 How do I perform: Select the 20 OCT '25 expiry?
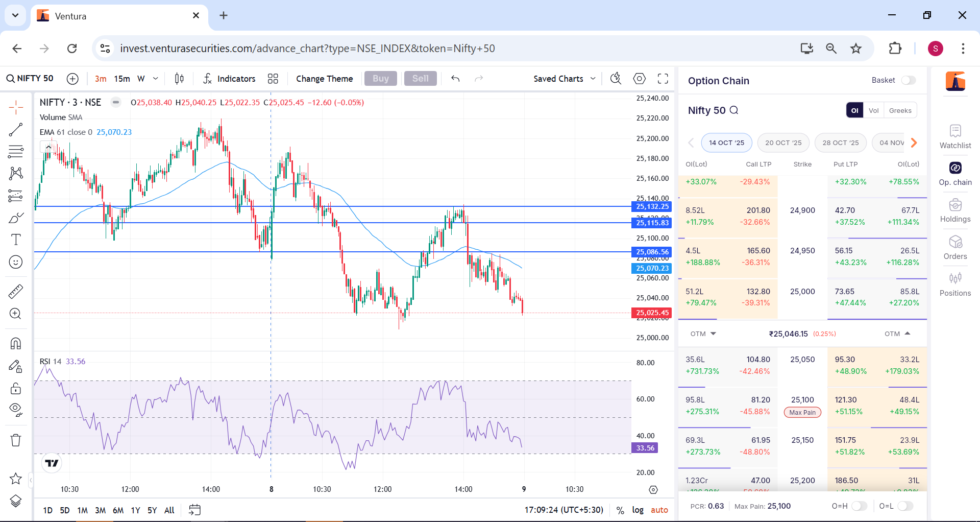(783, 143)
